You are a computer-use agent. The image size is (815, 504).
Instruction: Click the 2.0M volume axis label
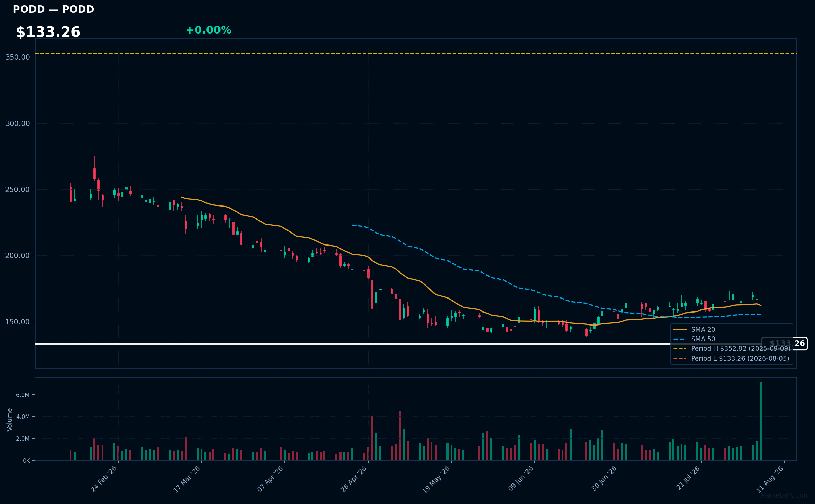click(x=23, y=439)
